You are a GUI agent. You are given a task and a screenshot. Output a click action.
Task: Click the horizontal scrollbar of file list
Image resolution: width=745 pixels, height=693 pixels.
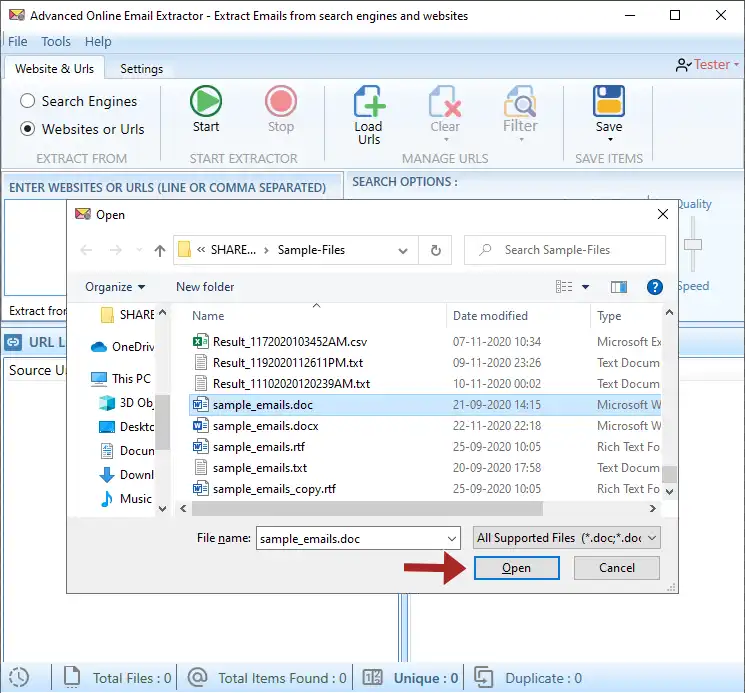point(367,509)
